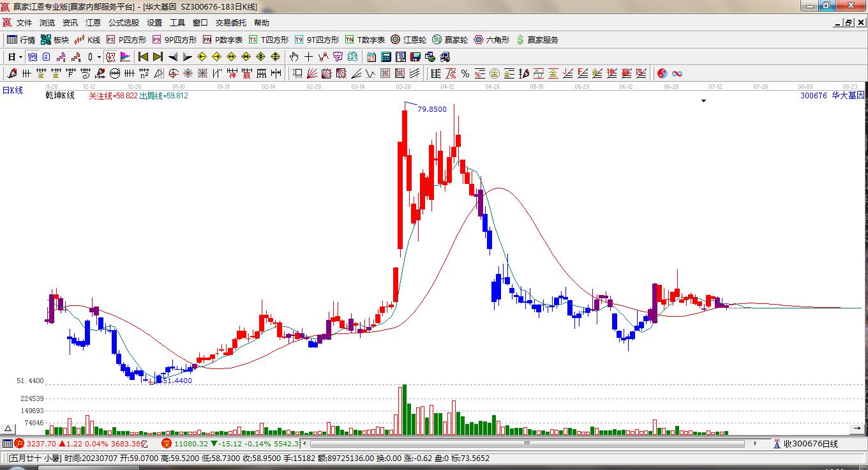The width and height of the screenshot is (868, 470).
Task: Open the 帮助 menu
Action: (262, 23)
